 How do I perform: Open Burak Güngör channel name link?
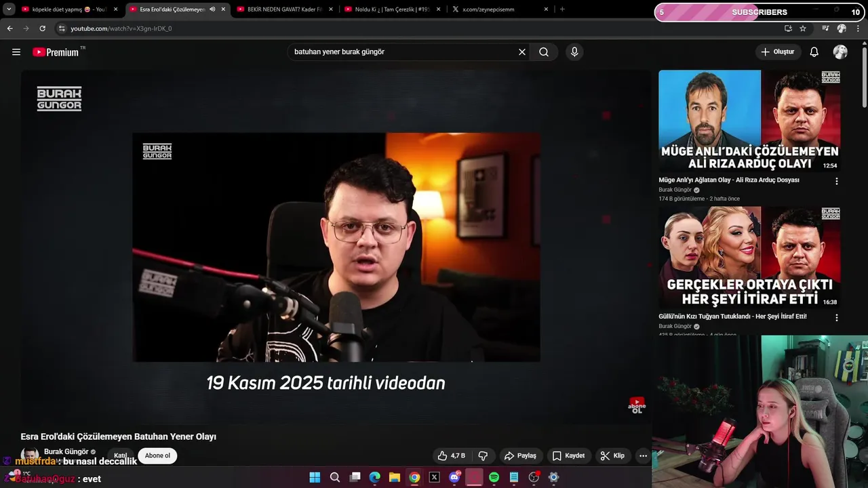[x=66, y=451]
